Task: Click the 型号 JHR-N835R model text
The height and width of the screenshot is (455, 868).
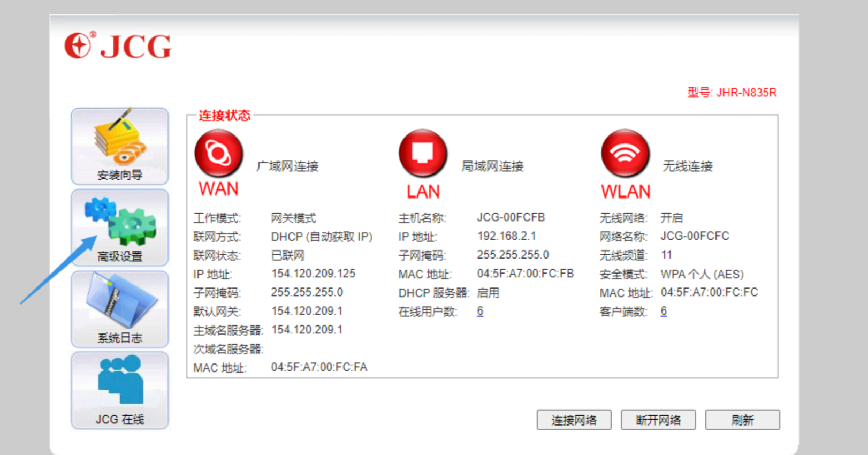Action: point(732,93)
